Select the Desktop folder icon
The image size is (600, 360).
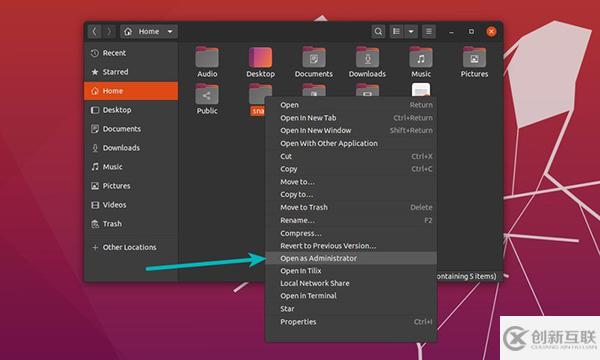pos(261,57)
